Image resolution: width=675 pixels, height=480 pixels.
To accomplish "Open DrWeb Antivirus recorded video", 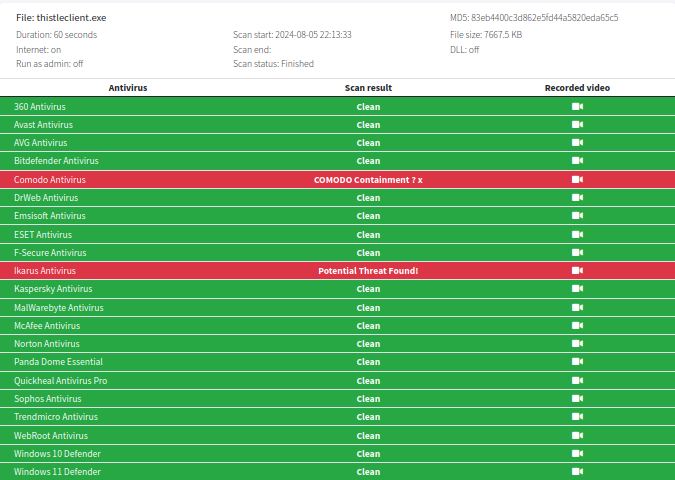I will (577, 198).
